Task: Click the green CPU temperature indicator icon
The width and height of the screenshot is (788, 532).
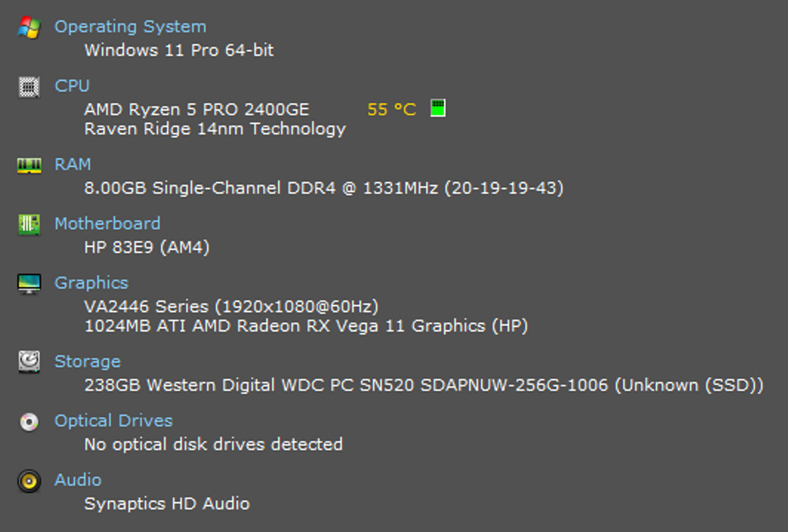Action: click(437, 108)
